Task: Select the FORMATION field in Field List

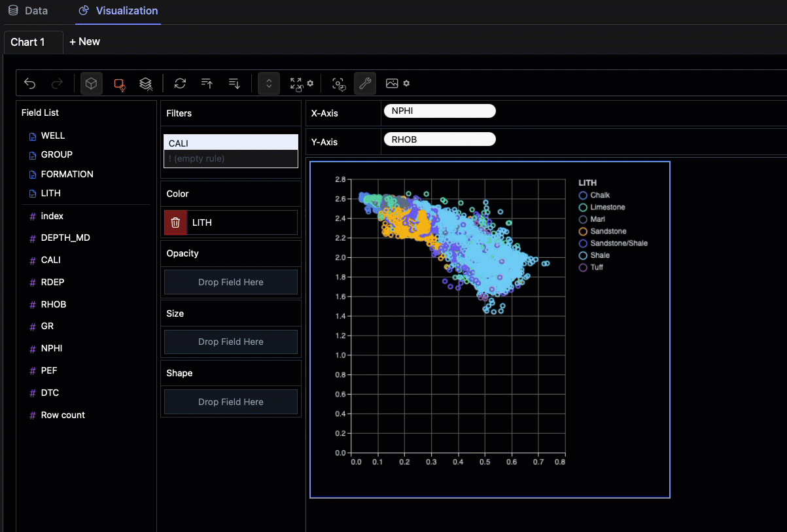Action: (x=67, y=174)
